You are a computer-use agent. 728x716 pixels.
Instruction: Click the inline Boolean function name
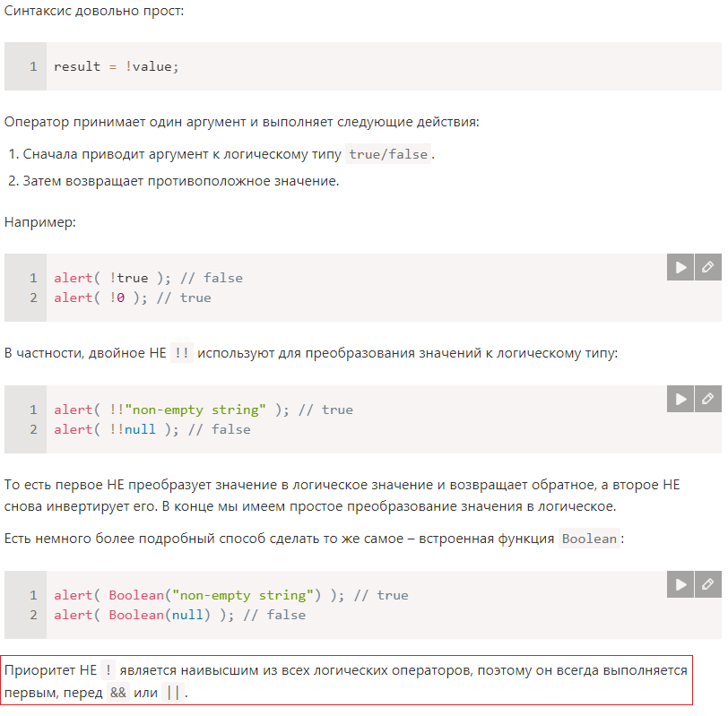coord(589,539)
